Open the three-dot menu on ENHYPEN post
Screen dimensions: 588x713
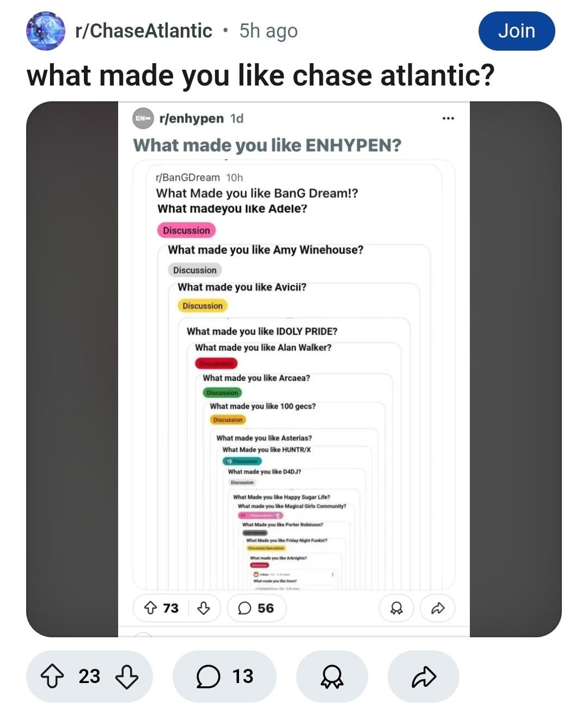point(448,118)
